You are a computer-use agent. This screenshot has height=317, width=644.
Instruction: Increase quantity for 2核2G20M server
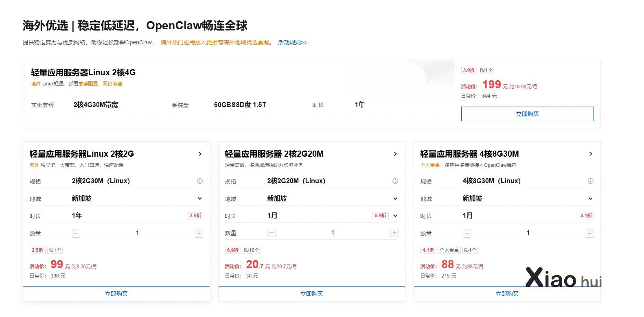coord(394,233)
